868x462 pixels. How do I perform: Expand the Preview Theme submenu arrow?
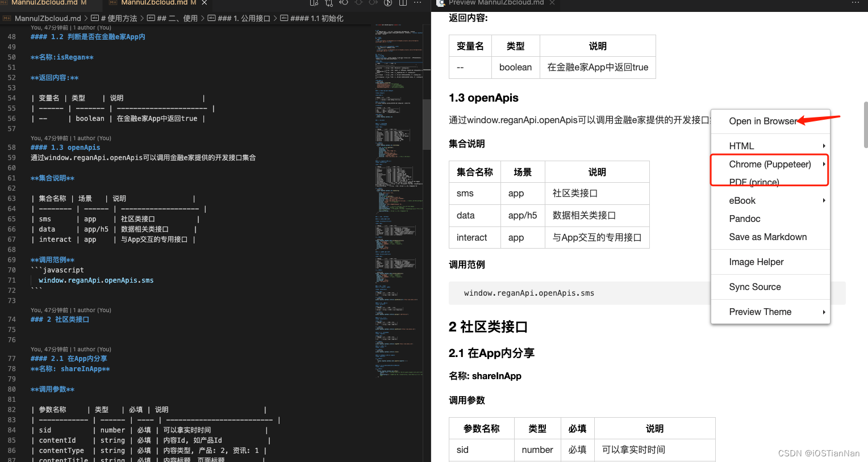pos(824,312)
